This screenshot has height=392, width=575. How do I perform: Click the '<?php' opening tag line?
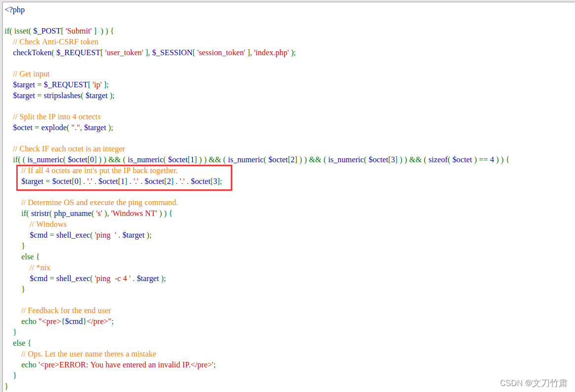tap(15, 10)
